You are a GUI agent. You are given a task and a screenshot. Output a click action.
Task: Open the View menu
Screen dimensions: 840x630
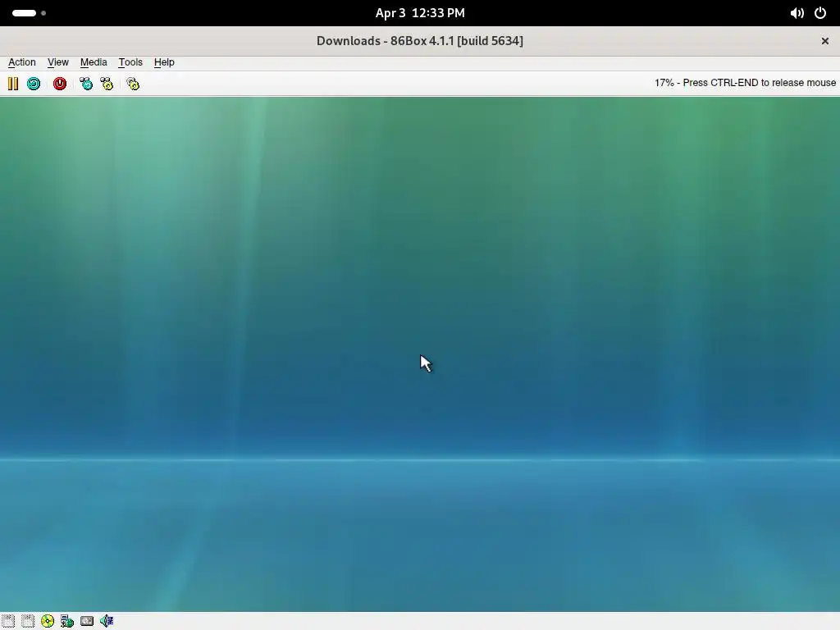point(58,62)
